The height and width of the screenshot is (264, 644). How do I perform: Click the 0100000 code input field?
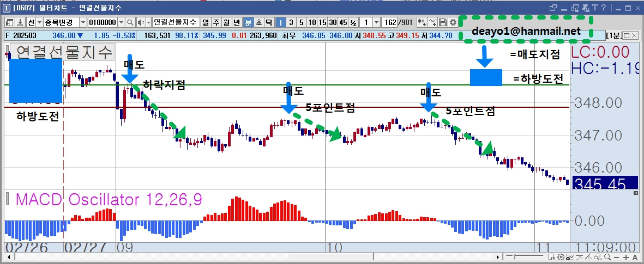[103, 22]
